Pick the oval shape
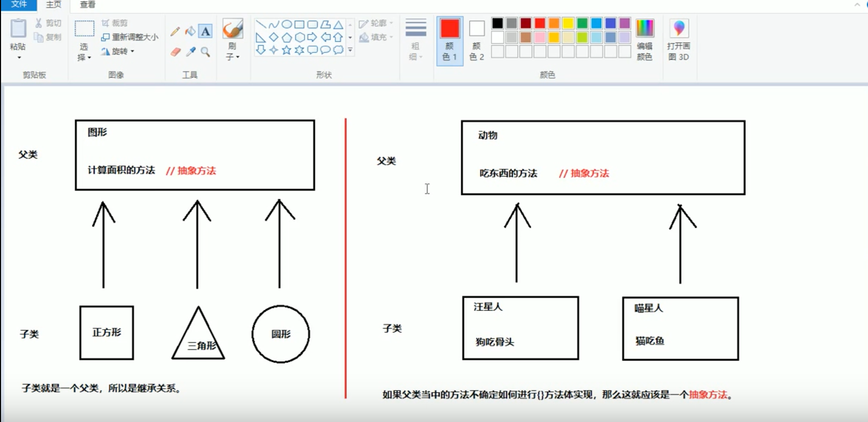Image resolution: width=868 pixels, height=422 pixels. 287,24
